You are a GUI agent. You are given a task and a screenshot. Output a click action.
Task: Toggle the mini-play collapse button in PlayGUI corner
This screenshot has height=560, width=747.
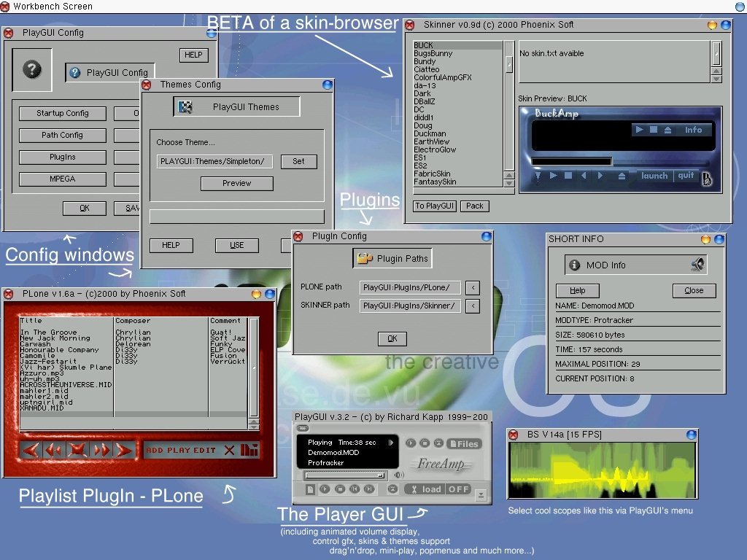click(481, 495)
